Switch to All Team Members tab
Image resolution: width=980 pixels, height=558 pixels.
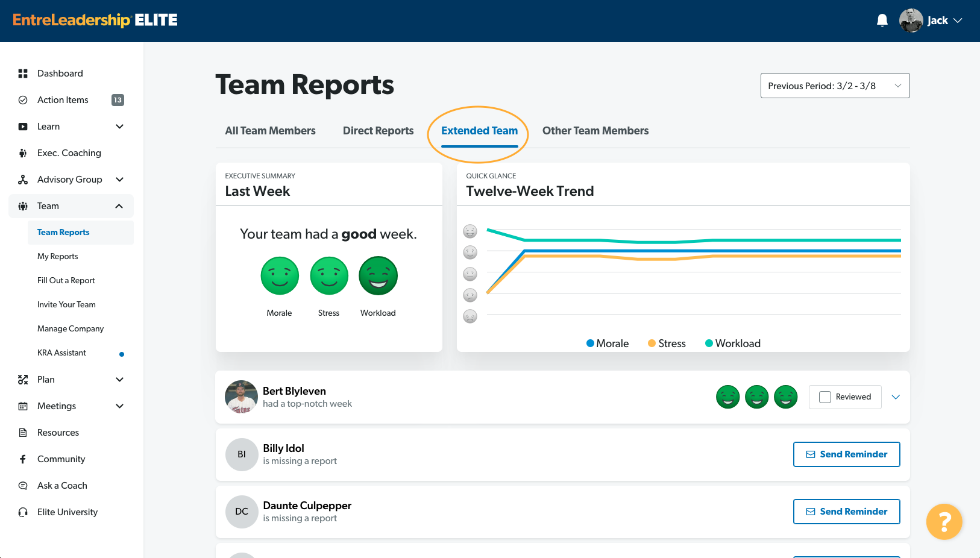point(270,131)
